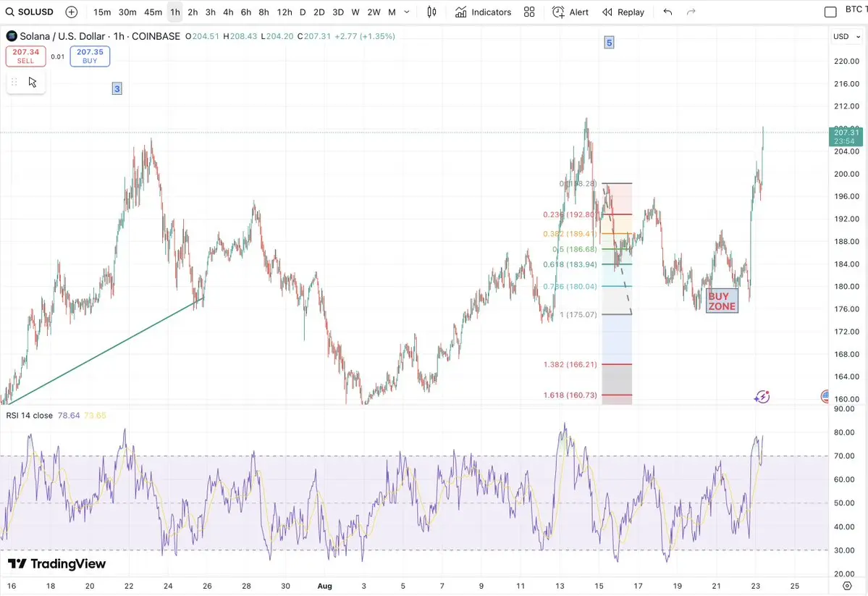This screenshot has height=596, width=868.
Task: Choose the 6h interval
Action: tap(246, 12)
